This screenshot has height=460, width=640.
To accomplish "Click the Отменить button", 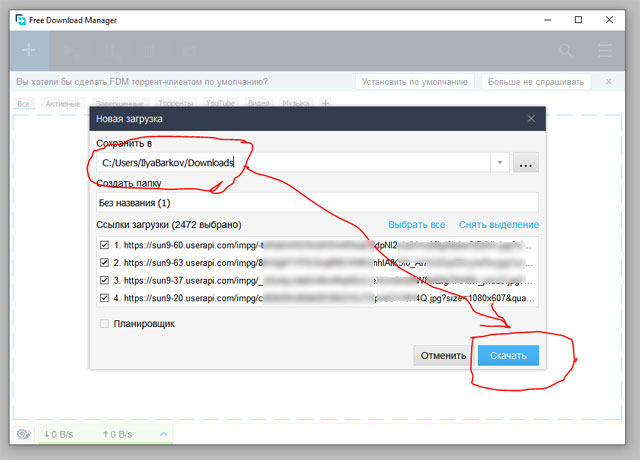I will 443,356.
